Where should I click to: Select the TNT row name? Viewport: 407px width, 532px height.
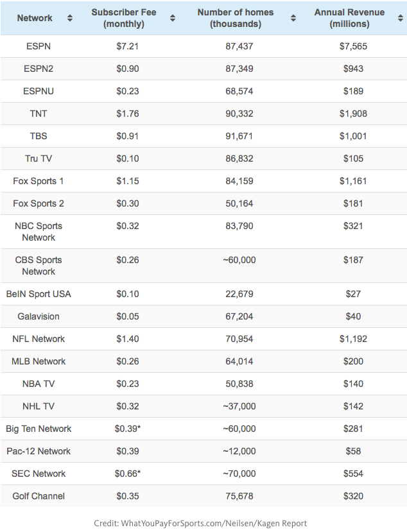pyautogui.click(x=39, y=114)
